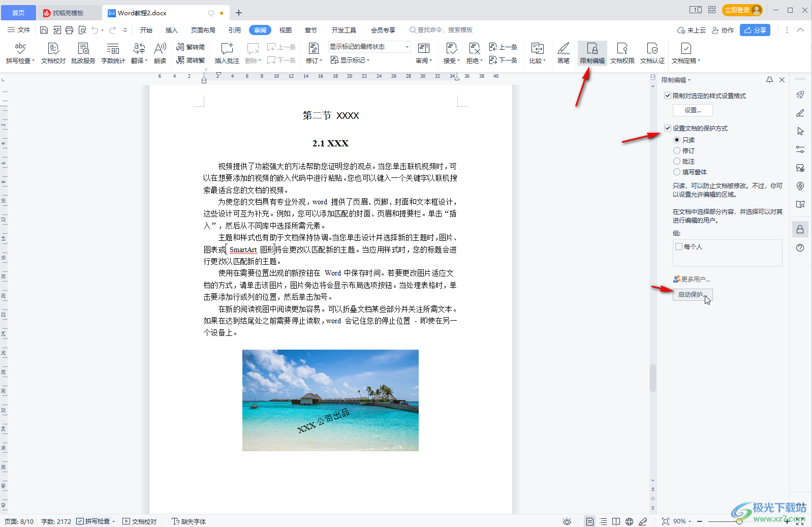Switch to the 插入 tab
The width and height of the screenshot is (812, 527).
point(172,30)
